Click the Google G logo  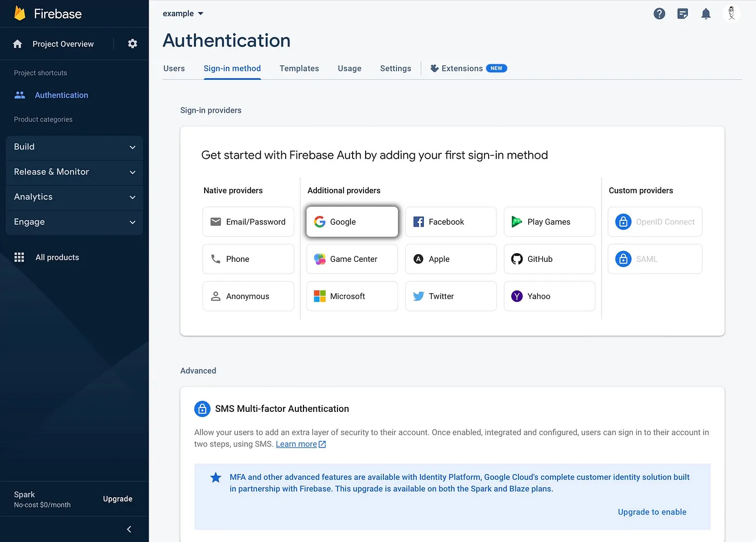pos(320,222)
